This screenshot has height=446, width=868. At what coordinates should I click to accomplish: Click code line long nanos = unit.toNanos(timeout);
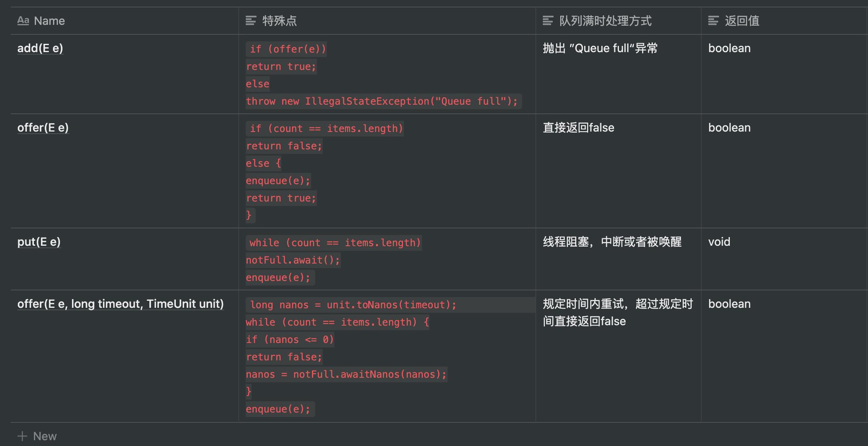(x=353, y=305)
